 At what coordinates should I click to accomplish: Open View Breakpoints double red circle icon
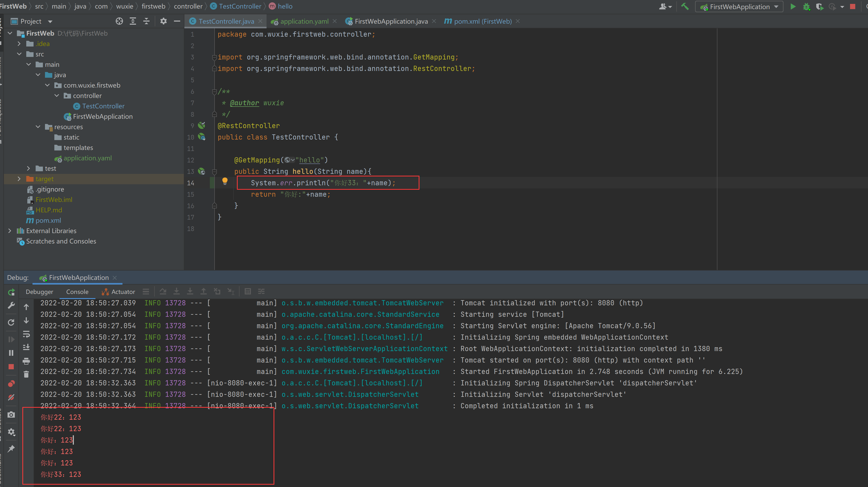click(11, 384)
